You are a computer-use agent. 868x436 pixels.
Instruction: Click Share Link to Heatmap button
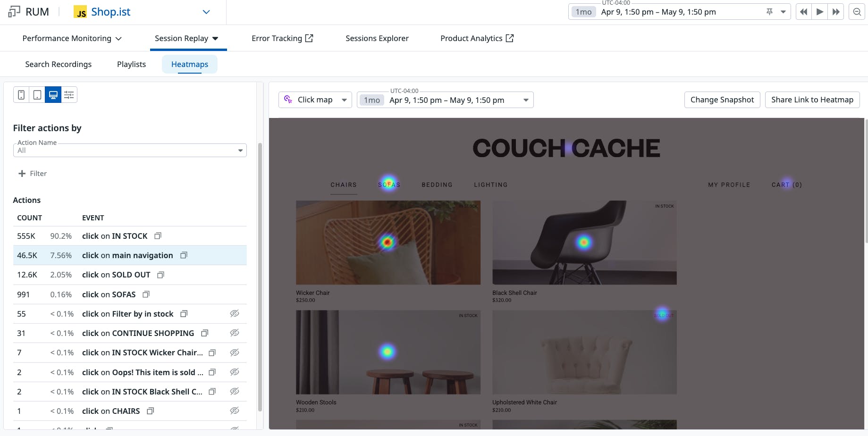812,100
